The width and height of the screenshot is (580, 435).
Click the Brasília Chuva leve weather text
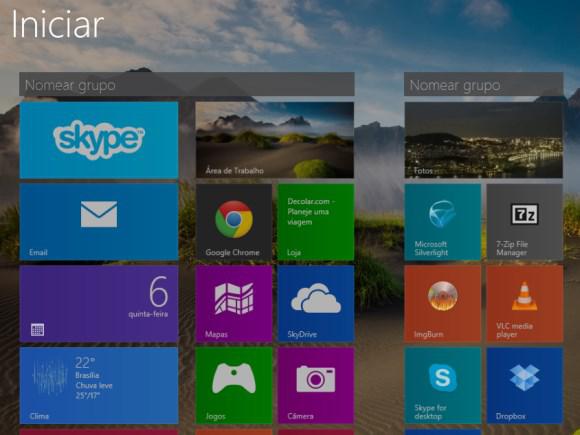pyautogui.click(x=94, y=380)
